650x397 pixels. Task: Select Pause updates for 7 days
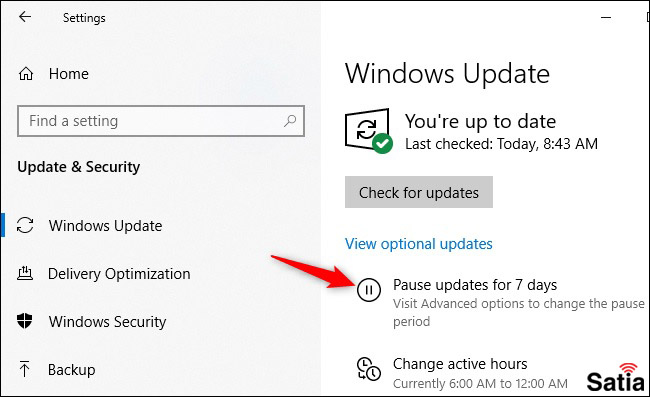pyautogui.click(x=475, y=285)
